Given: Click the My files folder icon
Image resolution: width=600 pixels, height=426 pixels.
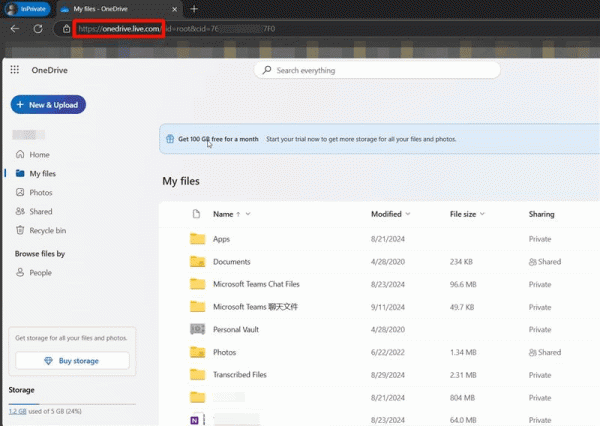Looking at the screenshot, I should (x=20, y=173).
